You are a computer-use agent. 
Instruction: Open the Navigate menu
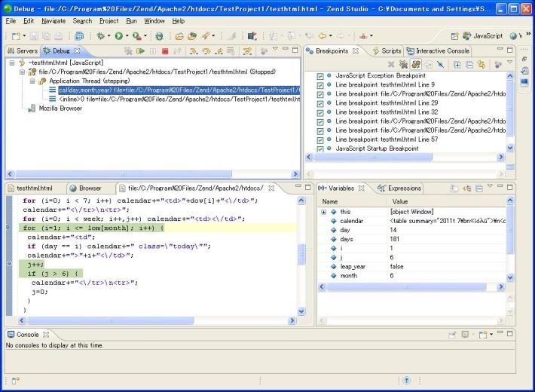pyautogui.click(x=53, y=20)
